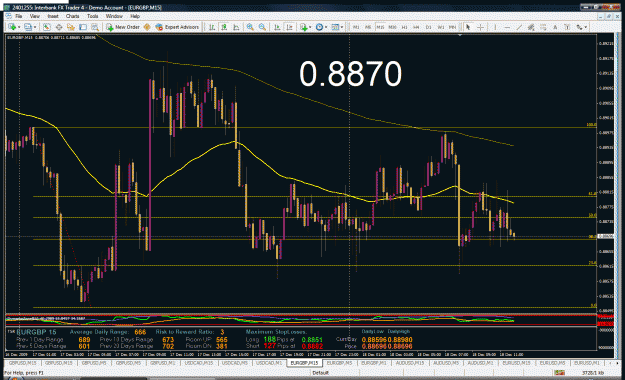This screenshot has height=380, width=625.
Task: Set timeframe to M30
Action: pyautogui.click(x=393, y=27)
